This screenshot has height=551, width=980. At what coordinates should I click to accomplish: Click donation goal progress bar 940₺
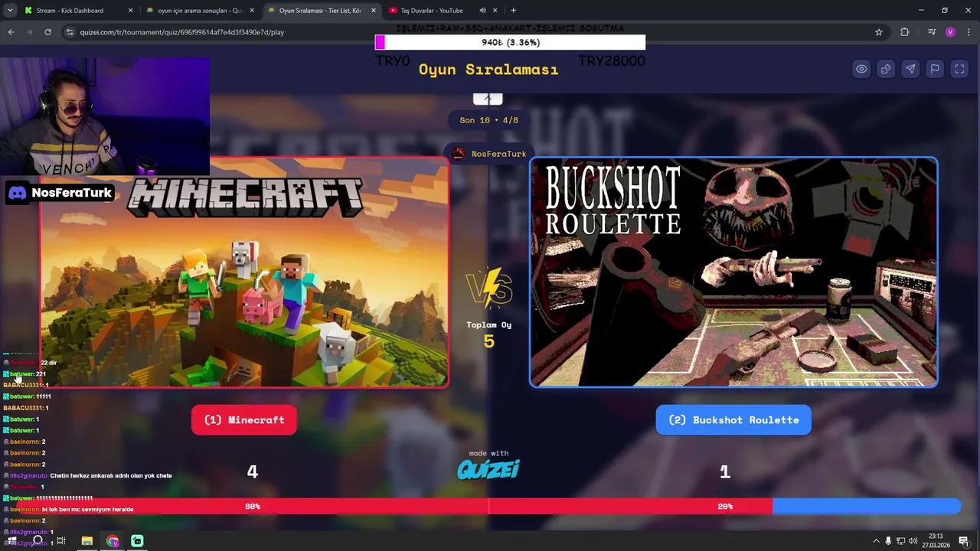point(511,43)
